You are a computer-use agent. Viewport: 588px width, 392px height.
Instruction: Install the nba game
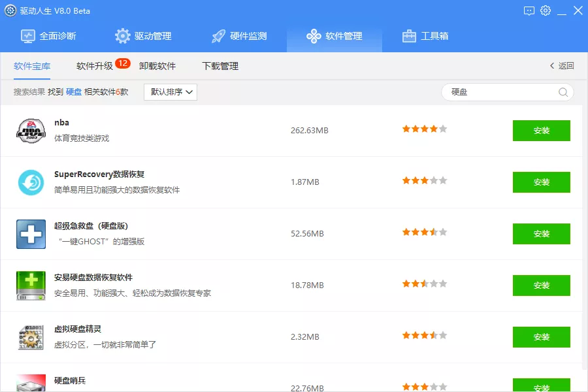pos(541,131)
